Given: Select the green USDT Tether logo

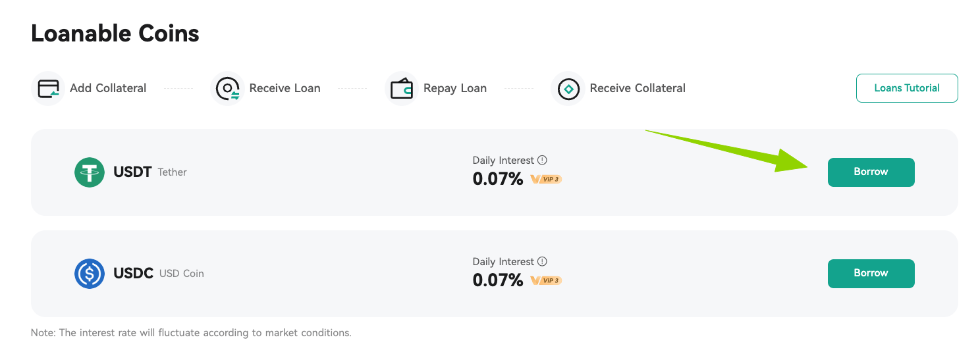Looking at the screenshot, I should click(x=90, y=172).
